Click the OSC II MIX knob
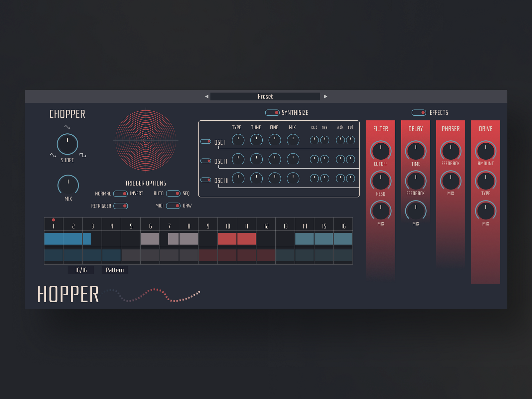This screenshot has width=532, height=399. coord(293,159)
